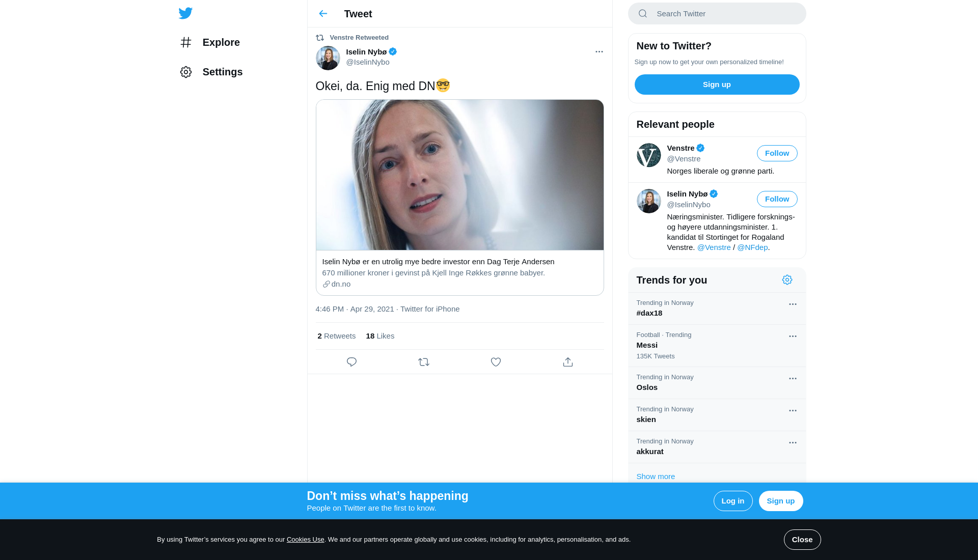View the 18 Likes list

(x=380, y=336)
